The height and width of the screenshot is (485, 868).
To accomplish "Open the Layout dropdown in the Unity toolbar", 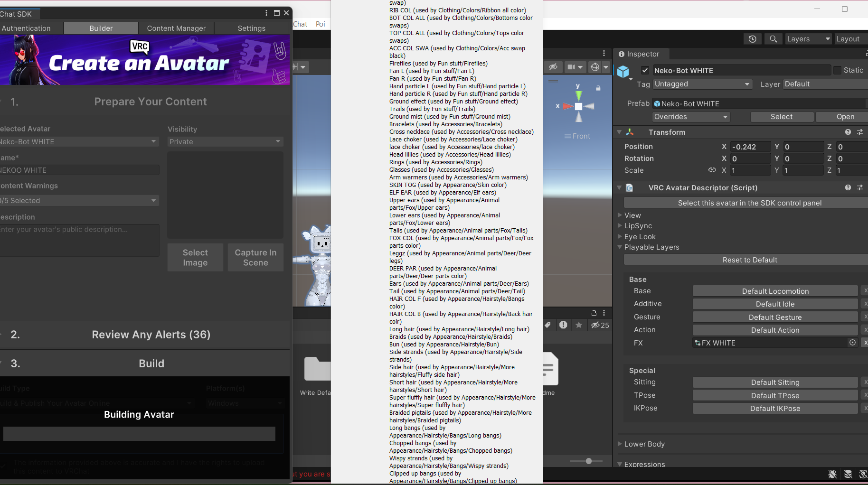I will tap(851, 39).
